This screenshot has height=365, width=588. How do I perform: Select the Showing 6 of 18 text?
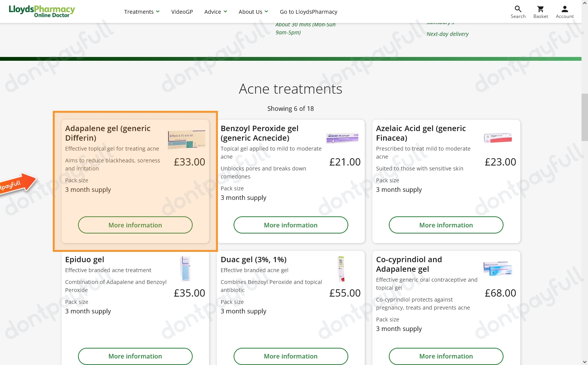tap(291, 109)
